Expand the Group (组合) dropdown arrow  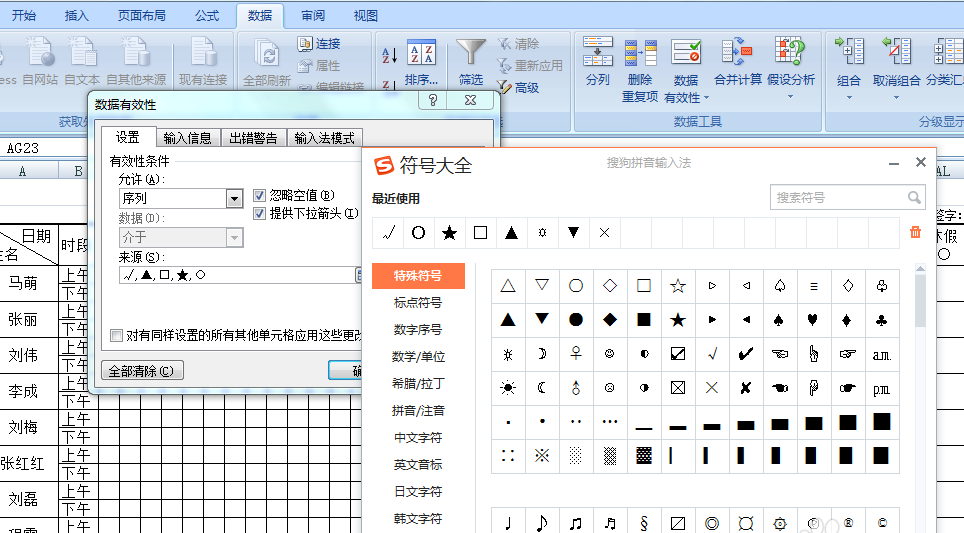coord(849,97)
